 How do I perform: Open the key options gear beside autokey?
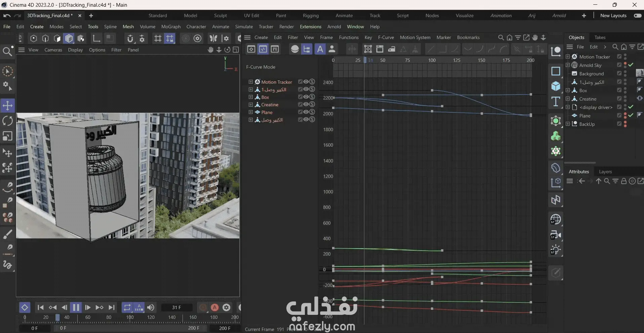click(x=227, y=307)
